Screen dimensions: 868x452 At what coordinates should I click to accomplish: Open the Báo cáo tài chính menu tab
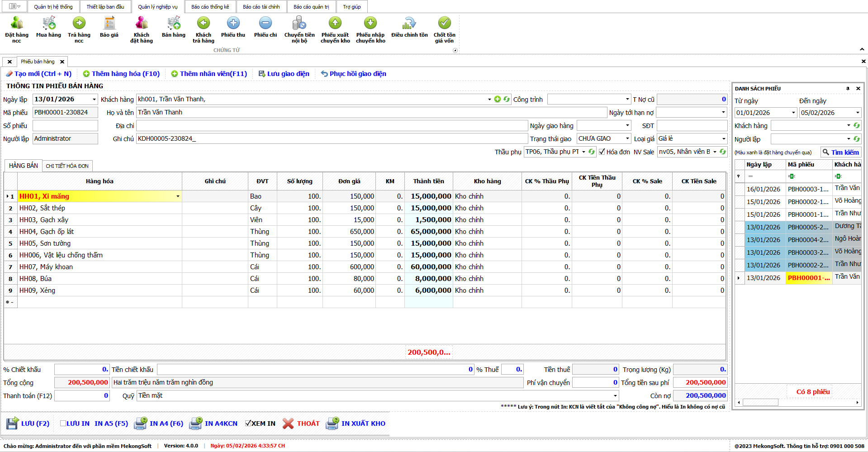pos(261,7)
